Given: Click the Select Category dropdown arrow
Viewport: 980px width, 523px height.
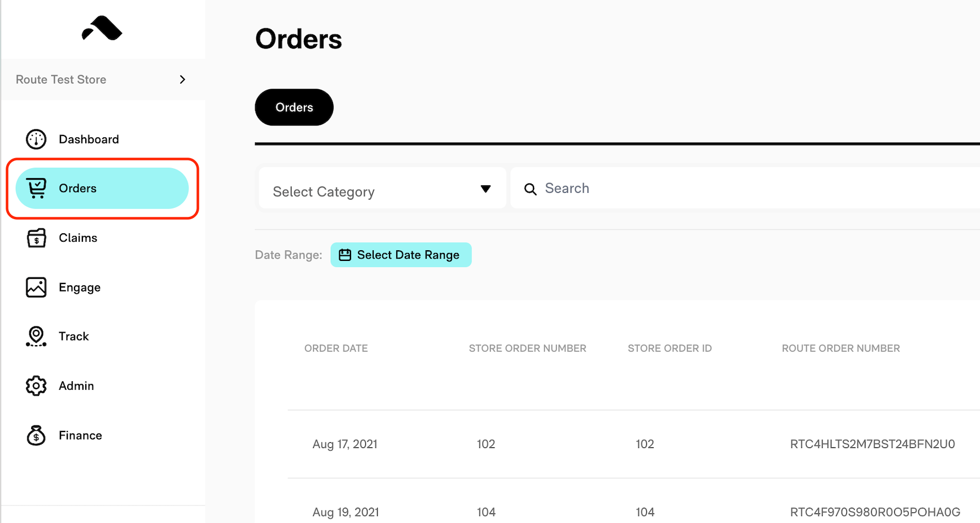Looking at the screenshot, I should coord(485,189).
